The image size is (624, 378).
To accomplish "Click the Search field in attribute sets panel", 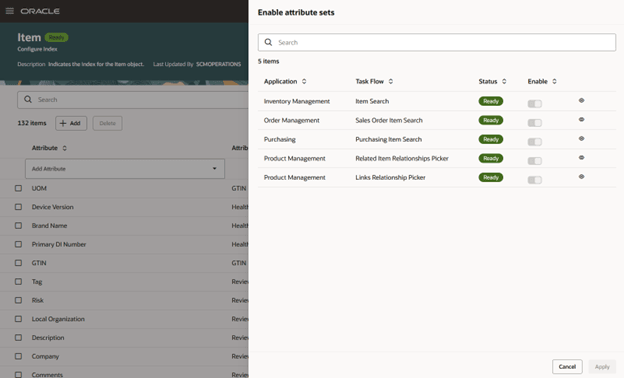I will [x=437, y=42].
